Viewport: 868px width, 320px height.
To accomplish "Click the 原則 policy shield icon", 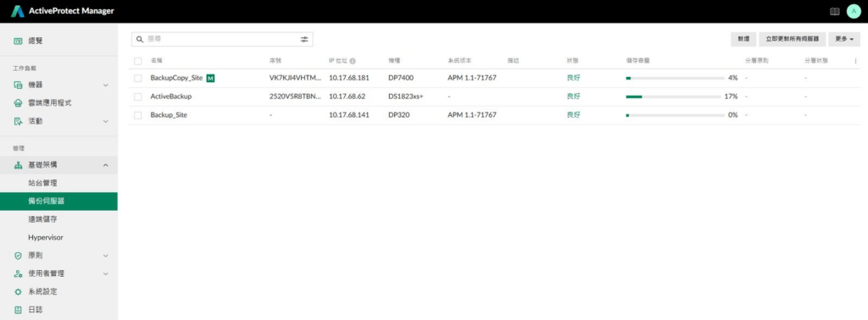I will 18,256.
